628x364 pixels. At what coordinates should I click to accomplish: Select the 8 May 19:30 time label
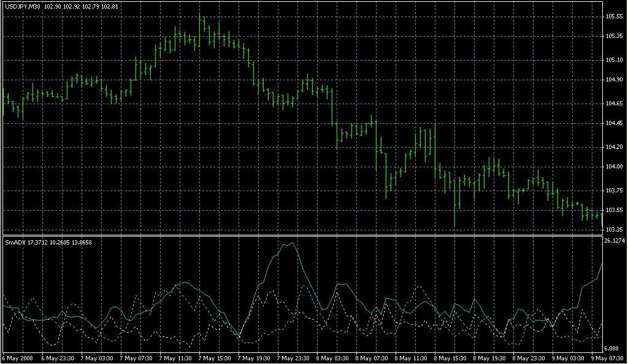[490, 358]
